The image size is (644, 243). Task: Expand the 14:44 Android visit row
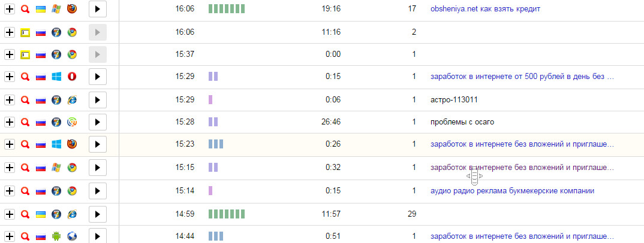[10, 236]
